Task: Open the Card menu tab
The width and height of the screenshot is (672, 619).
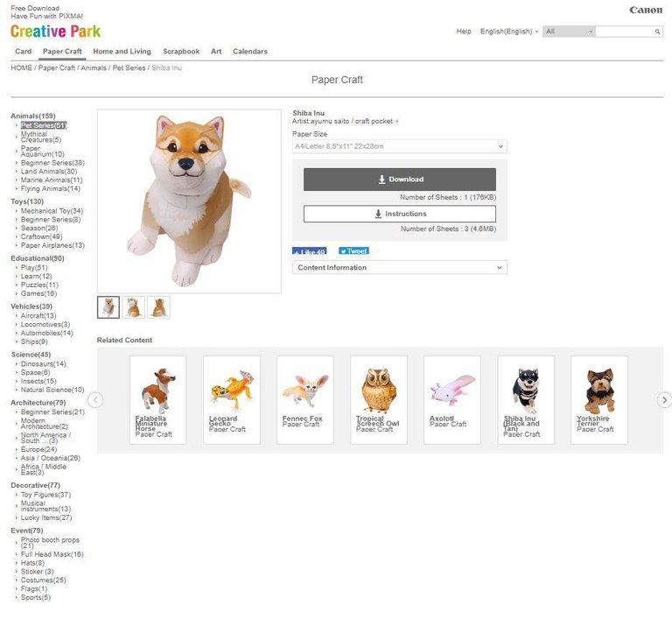Action: click(x=23, y=52)
